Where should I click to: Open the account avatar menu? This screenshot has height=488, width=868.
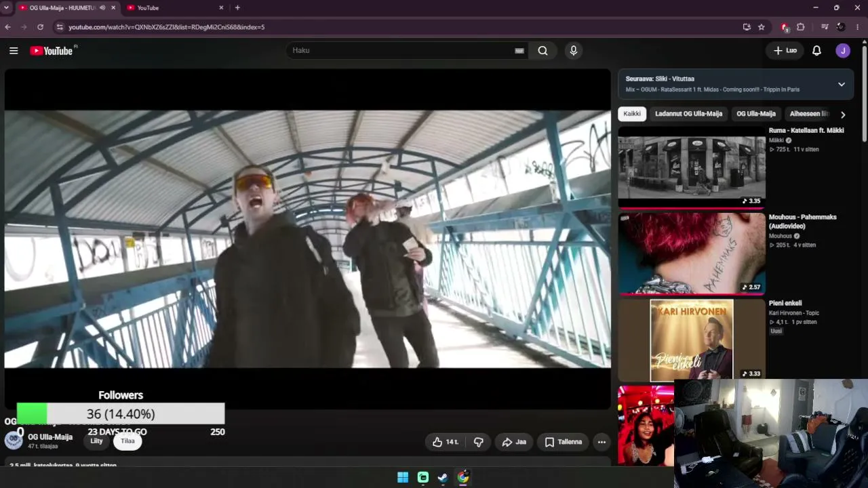pos(843,51)
